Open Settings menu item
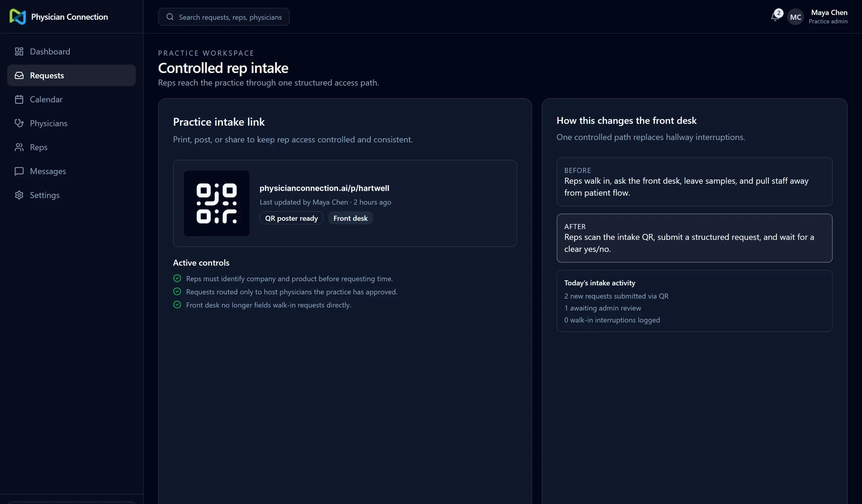This screenshot has width=862, height=504. (71, 195)
